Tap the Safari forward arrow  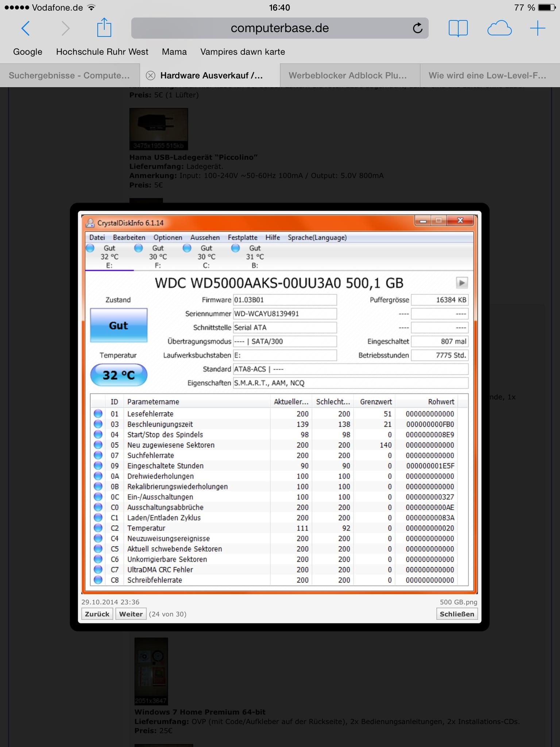(x=65, y=28)
